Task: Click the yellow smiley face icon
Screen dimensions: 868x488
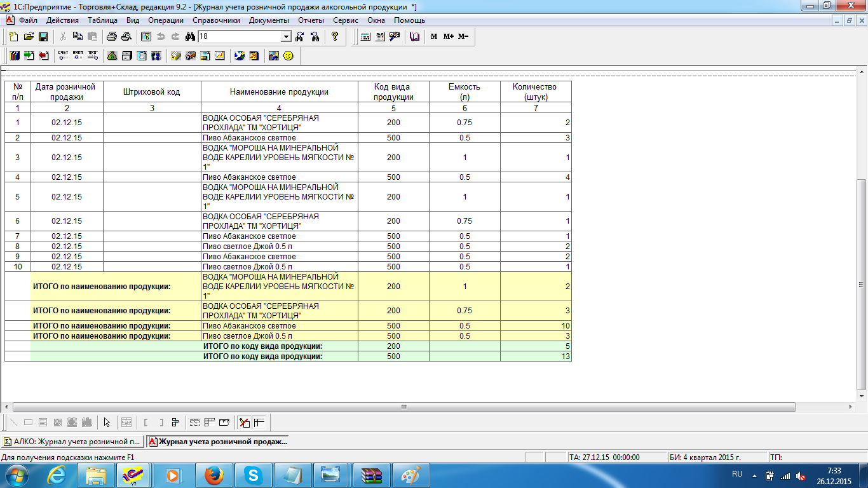Action: [288, 56]
